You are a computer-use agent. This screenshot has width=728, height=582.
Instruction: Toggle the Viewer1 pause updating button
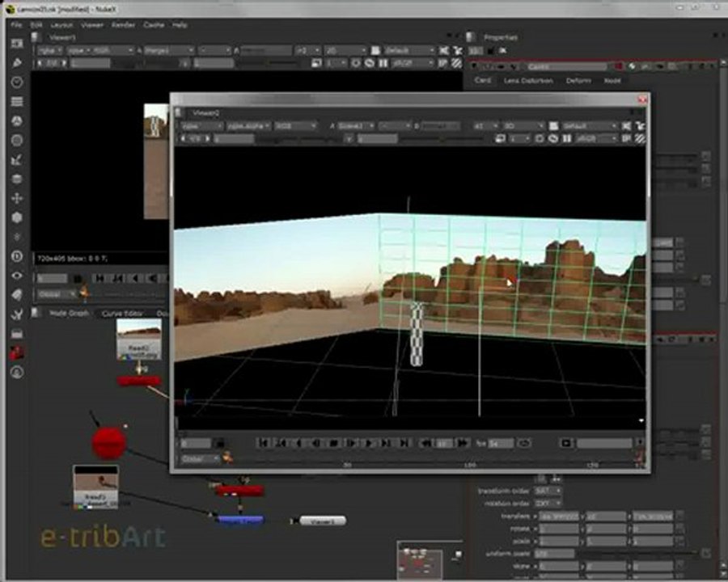tap(383, 63)
